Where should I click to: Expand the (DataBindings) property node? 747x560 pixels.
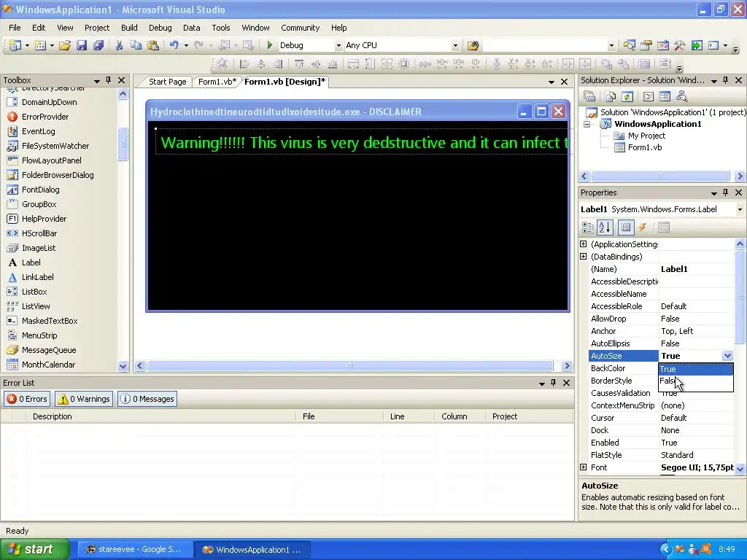click(583, 256)
